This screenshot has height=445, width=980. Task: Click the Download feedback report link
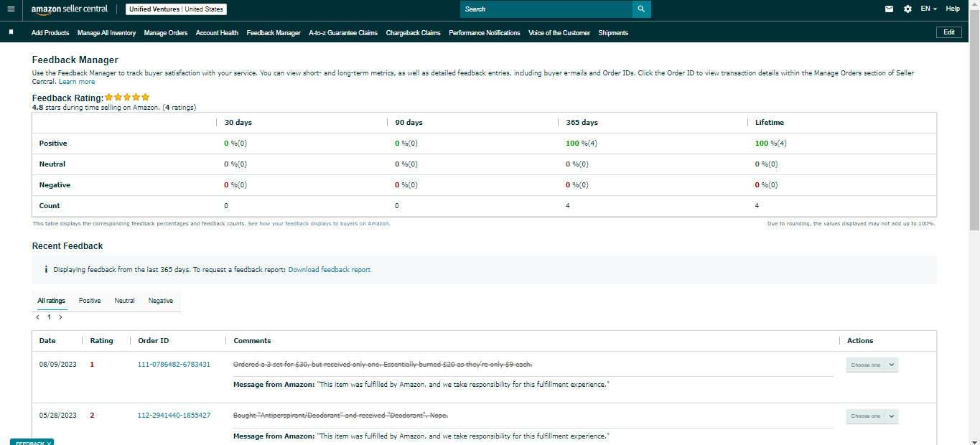(330, 270)
